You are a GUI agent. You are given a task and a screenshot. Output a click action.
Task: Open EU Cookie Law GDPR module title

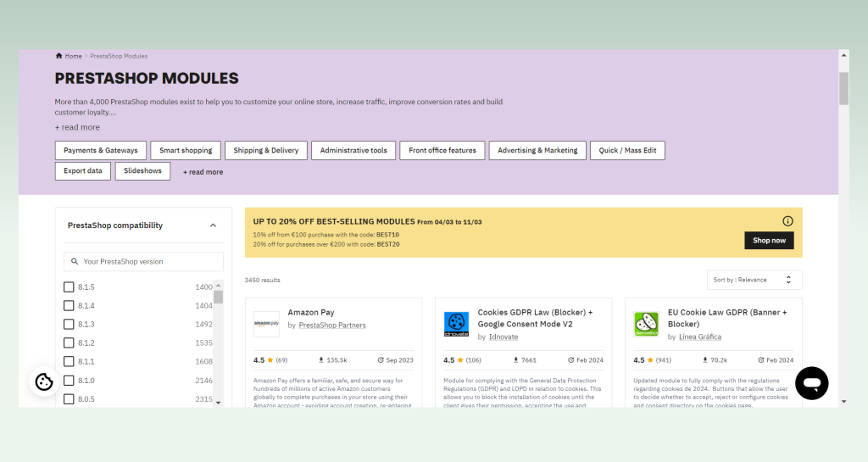click(726, 318)
